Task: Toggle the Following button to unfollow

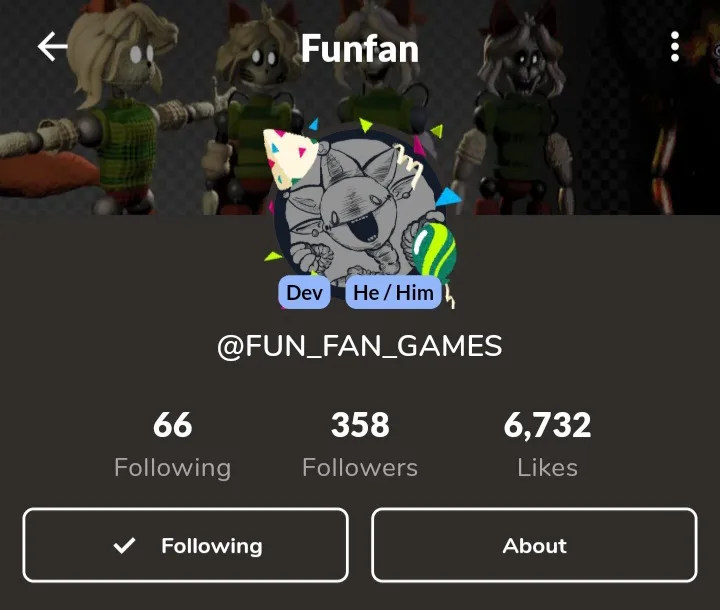Action: tap(186, 545)
